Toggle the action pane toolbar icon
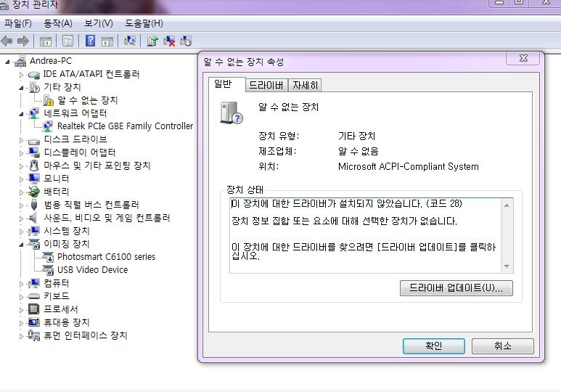The width and height of the screenshot is (561, 392). (107, 41)
